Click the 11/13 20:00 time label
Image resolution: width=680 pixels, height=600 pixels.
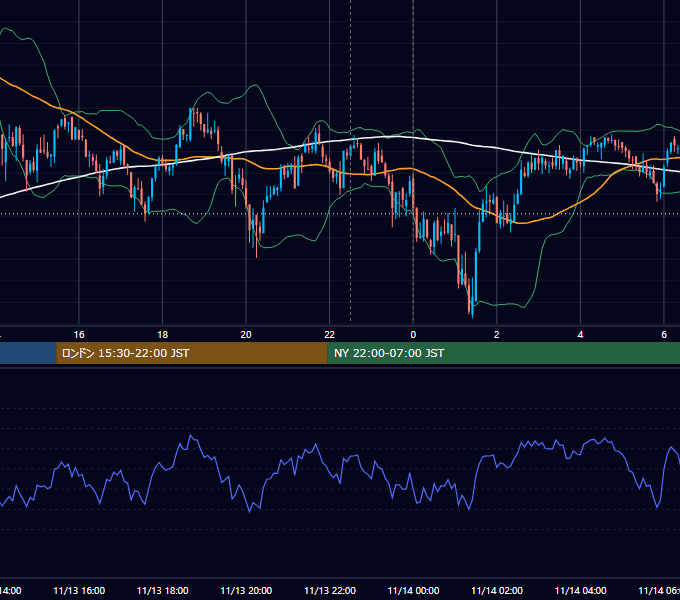[246, 590]
